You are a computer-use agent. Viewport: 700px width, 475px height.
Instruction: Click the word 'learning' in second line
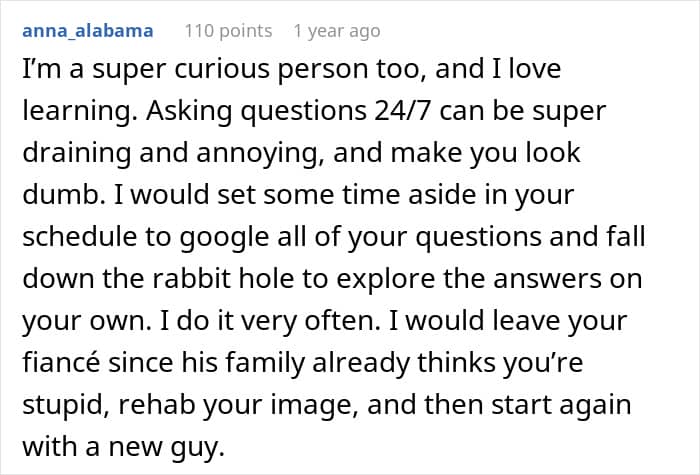coord(76,111)
